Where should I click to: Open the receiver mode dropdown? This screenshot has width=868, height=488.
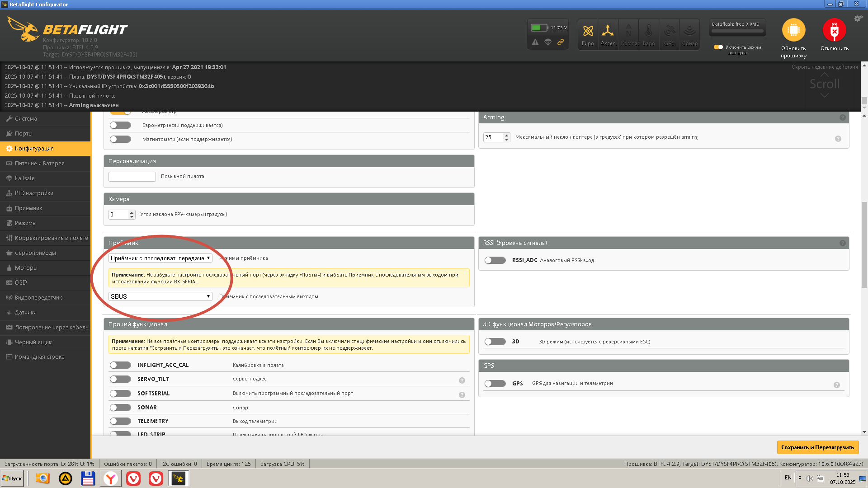click(x=160, y=258)
